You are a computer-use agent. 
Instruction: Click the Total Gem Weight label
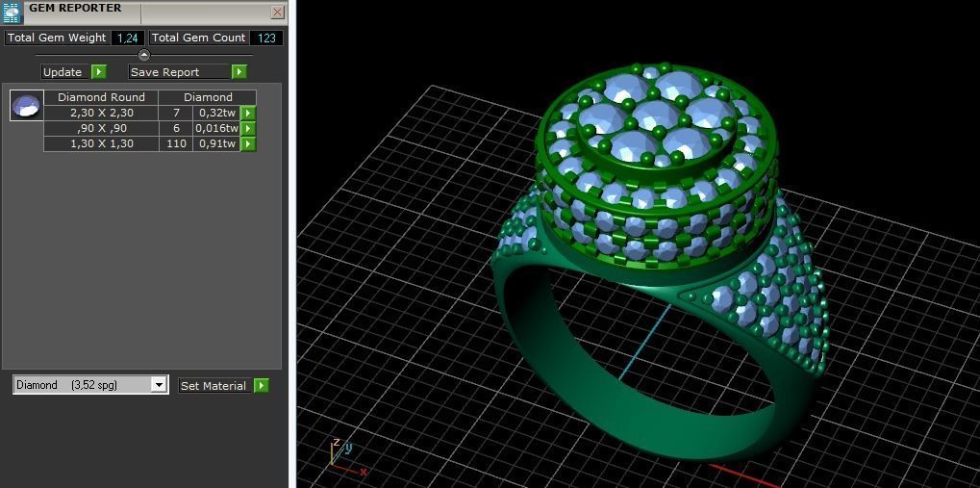pos(57,38)
